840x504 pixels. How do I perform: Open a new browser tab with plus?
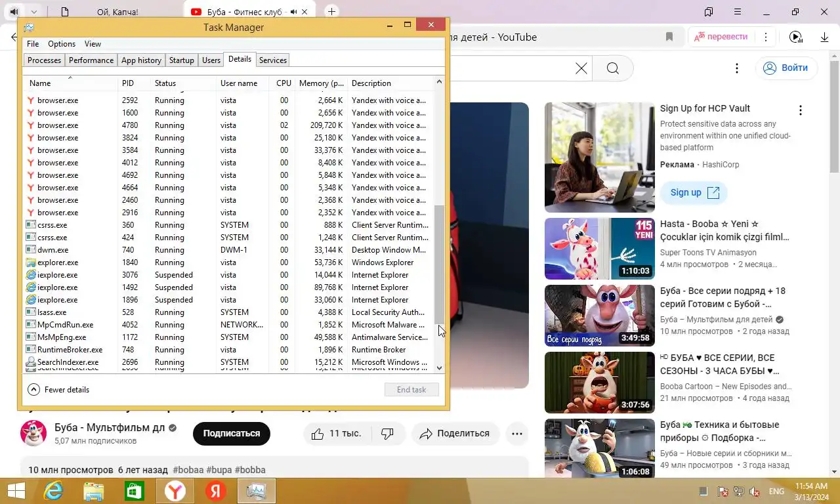coord(332,12)
